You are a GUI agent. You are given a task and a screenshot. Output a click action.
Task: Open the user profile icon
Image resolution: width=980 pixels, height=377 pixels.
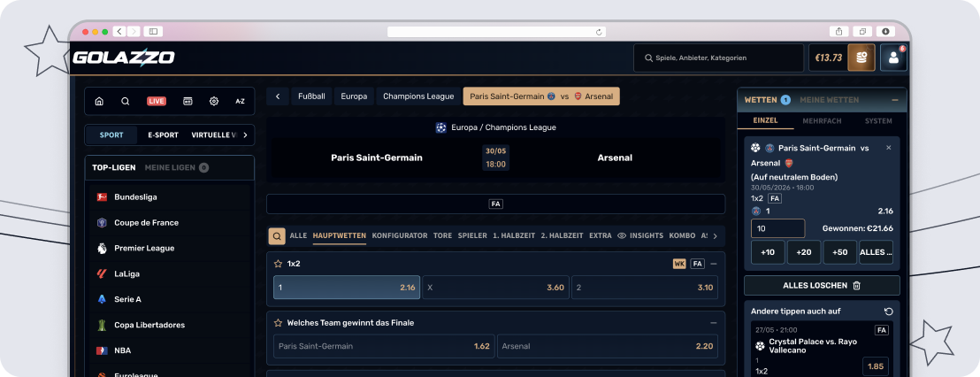tap(893, 58)
